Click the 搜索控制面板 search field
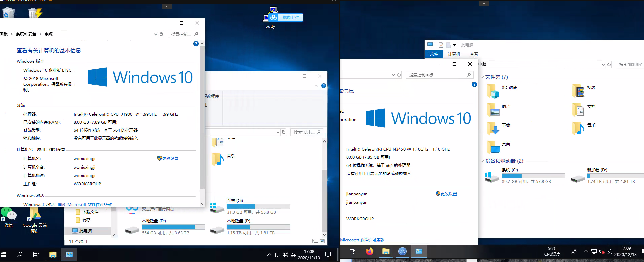Screen dimensions: 644x262 (440, 75)
